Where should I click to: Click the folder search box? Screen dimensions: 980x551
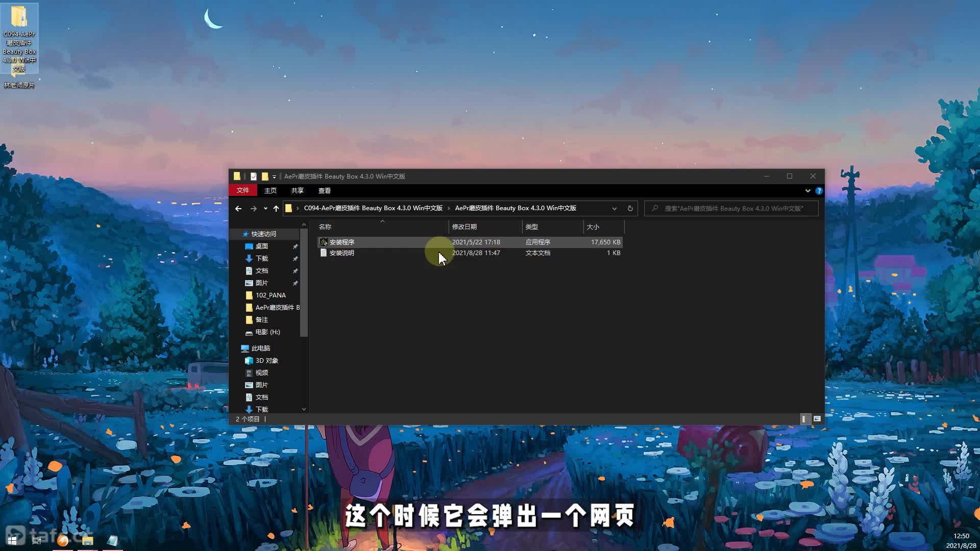point(731,208)
